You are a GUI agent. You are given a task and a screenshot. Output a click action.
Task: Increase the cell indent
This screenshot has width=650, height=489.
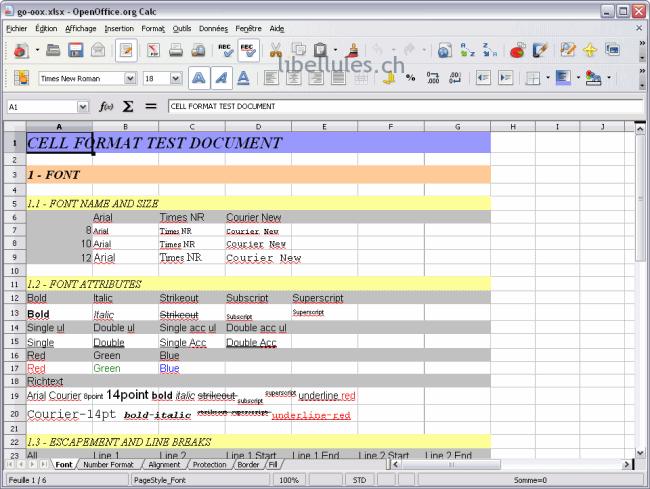coord(505,78)
